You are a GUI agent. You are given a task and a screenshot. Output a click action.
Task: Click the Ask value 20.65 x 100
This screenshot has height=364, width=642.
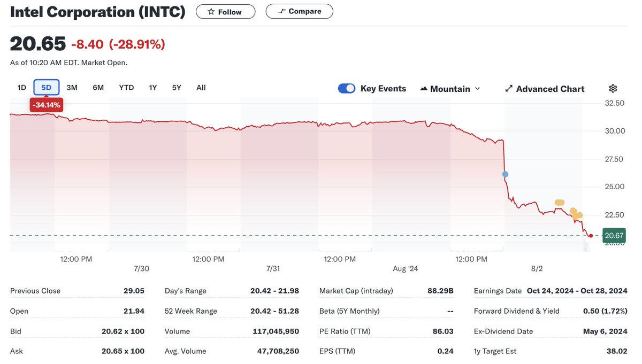coord(123,351)
